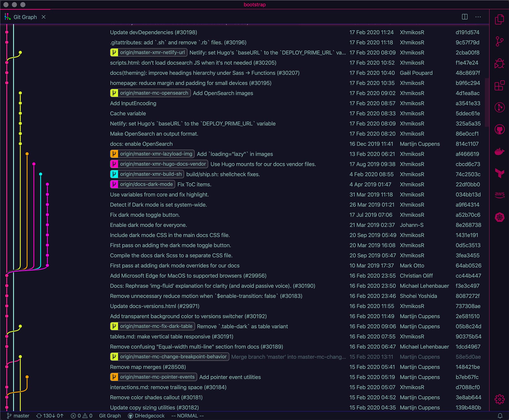
Task: Click the master branch status item
Action: pos(18,416)
